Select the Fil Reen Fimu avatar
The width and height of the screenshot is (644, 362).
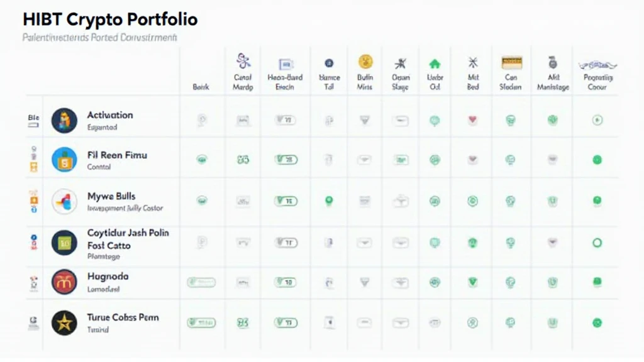64,160
